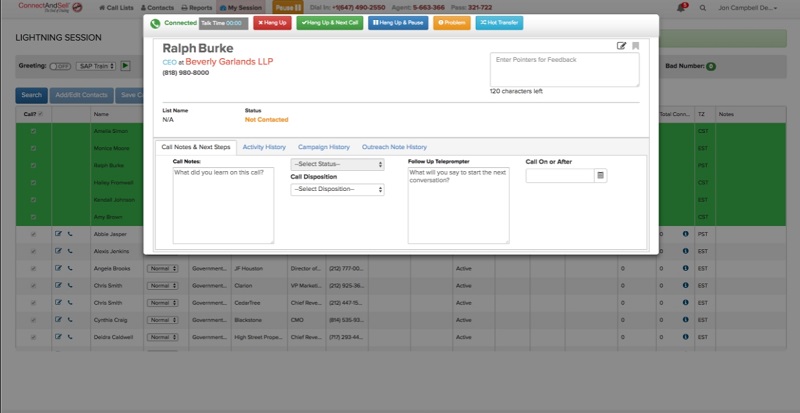Toggle the Call? header checkbox
The image size is (800, 413).
[x=40, y=114]
